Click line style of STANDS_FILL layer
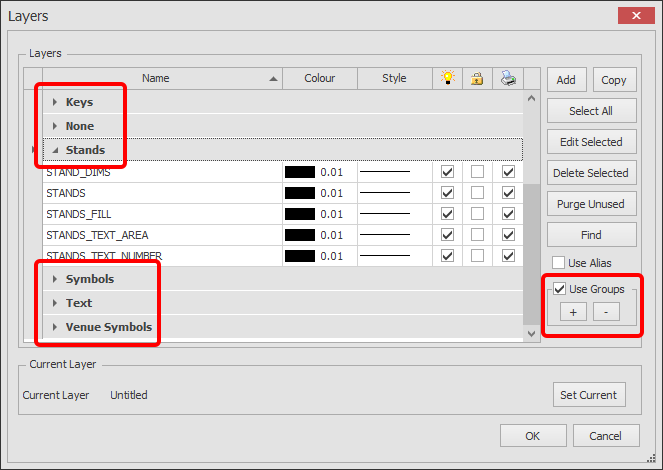Screen dimensions: 663x470 [x=385, y=213]
